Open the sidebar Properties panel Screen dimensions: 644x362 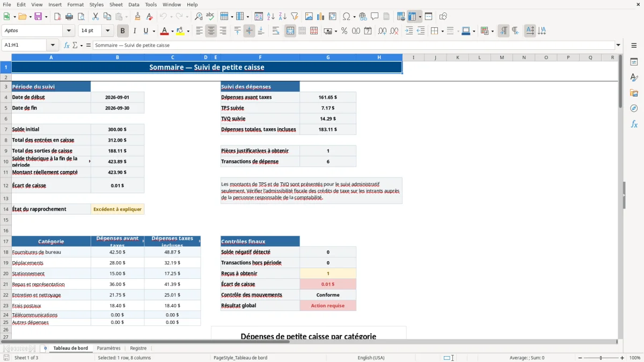634,62
